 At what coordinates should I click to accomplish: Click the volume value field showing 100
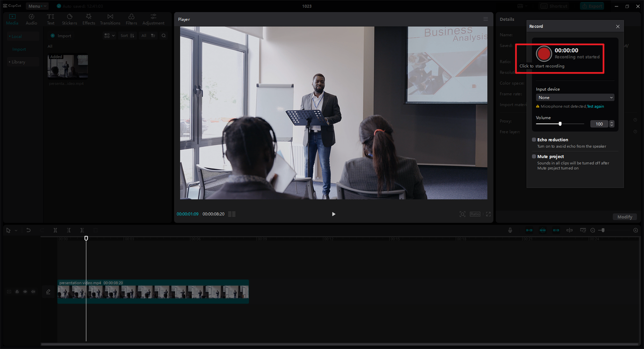click(x=599, y=124)
